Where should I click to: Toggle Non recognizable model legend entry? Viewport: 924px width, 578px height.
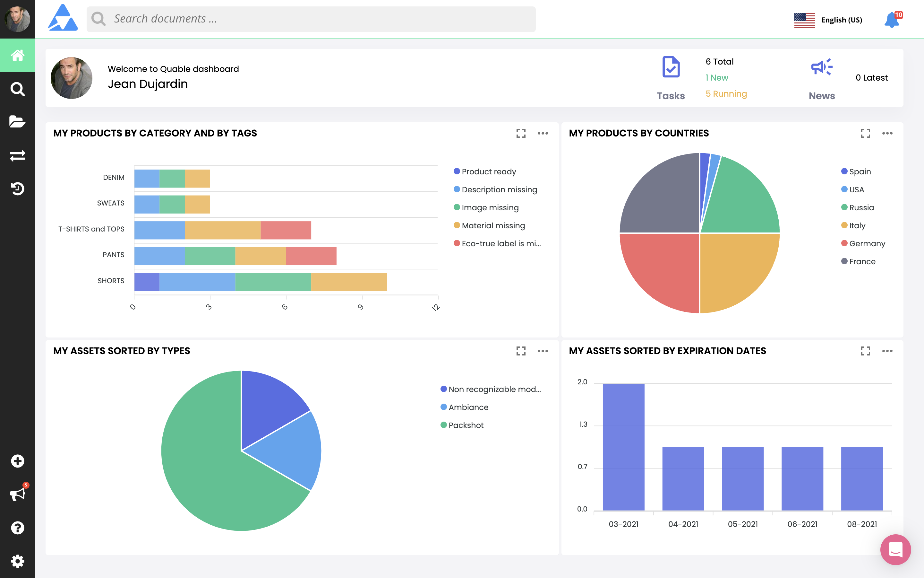tap(491, 389)
